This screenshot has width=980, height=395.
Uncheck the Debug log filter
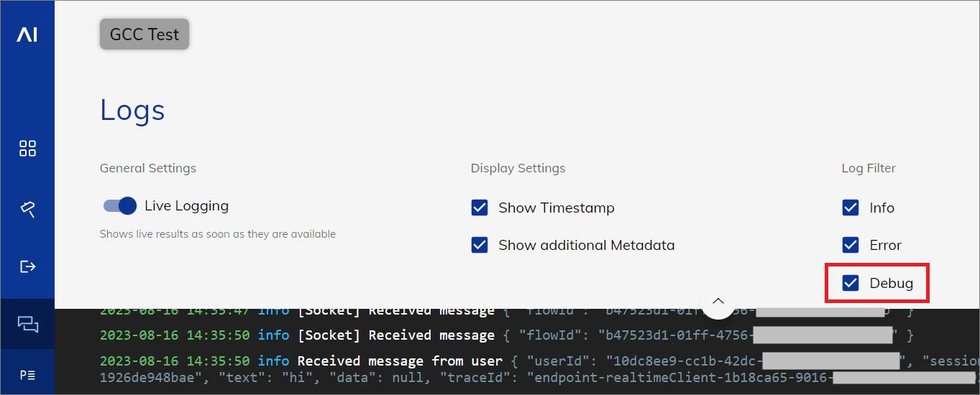pos(851,283)
